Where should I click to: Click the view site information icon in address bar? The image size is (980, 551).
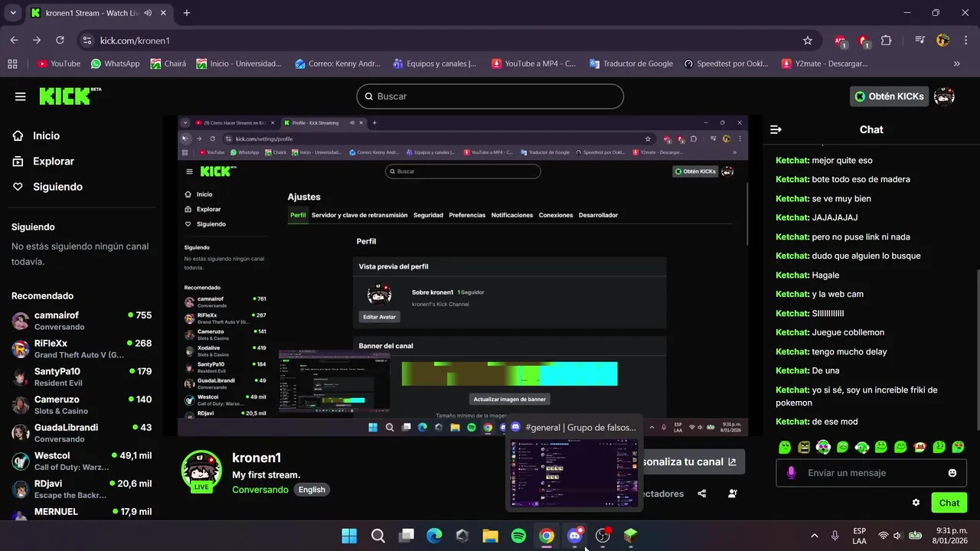[87, 41]
